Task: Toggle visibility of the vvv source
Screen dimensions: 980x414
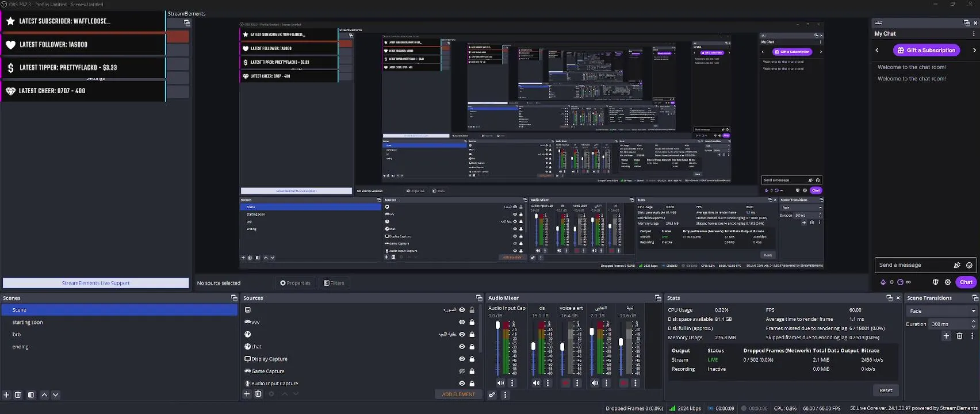Action: 462,322
